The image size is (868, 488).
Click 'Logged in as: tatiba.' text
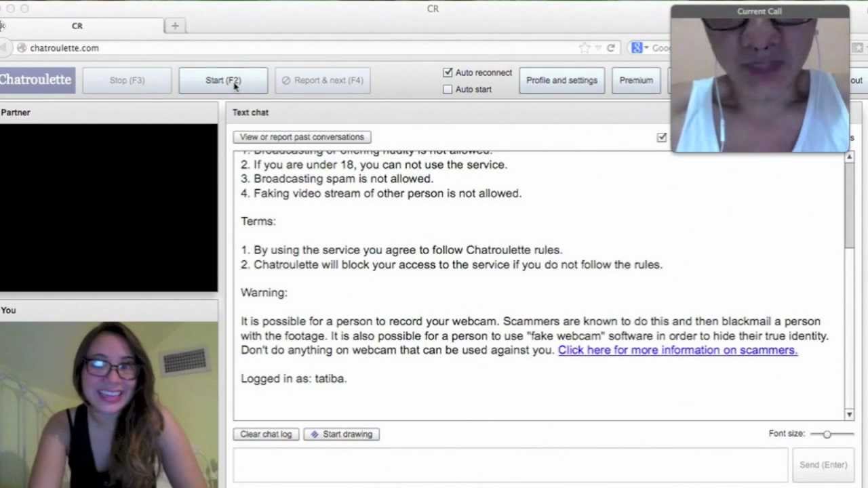tap(294, 378)
